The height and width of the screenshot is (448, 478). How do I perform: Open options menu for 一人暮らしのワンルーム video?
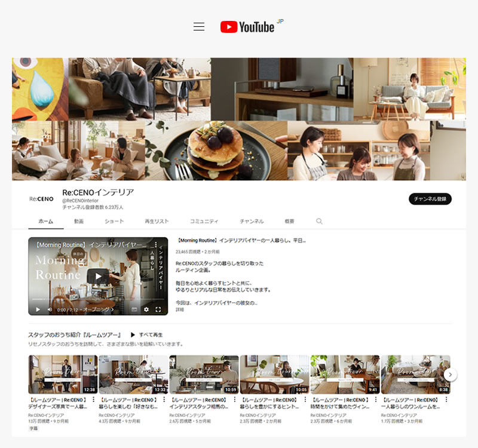click(446, 400)
